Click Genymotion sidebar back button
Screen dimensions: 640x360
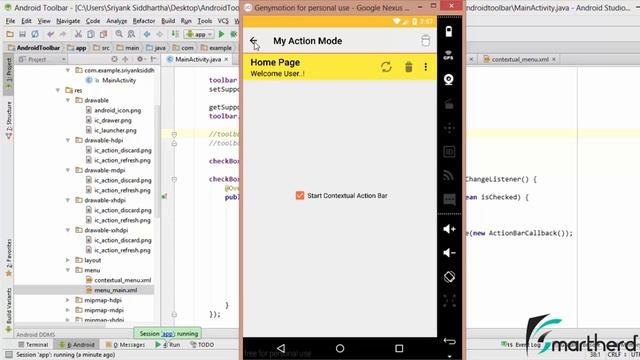[449, 341]
